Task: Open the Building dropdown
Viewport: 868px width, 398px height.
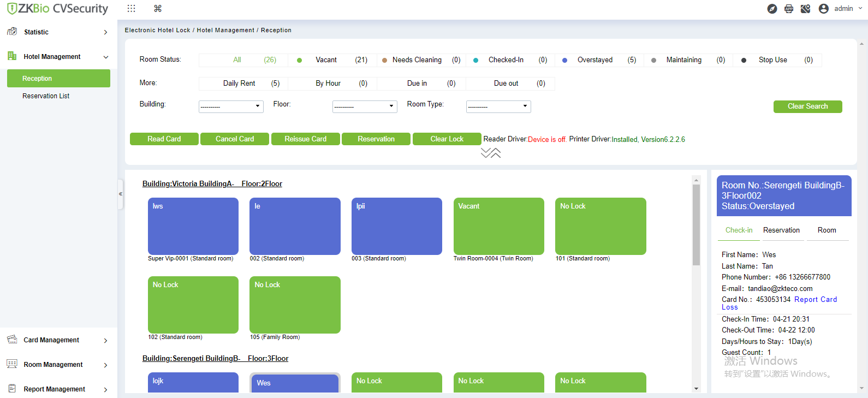Action: pyautogui.click(x=231, y=106)
